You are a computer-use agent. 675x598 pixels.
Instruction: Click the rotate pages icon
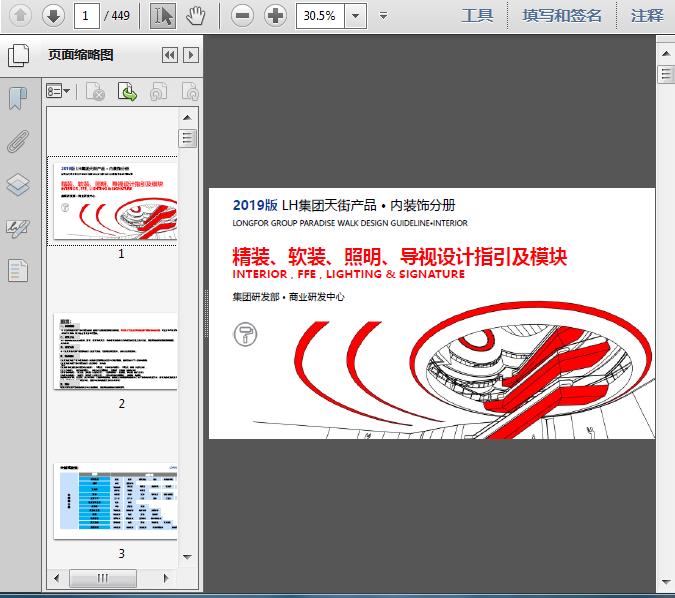[158, 91]
